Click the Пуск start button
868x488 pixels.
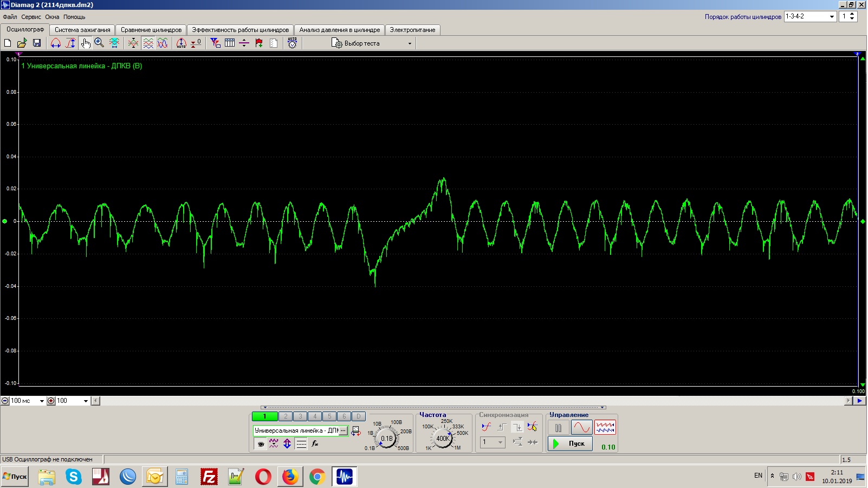click(x=570, y=444)
